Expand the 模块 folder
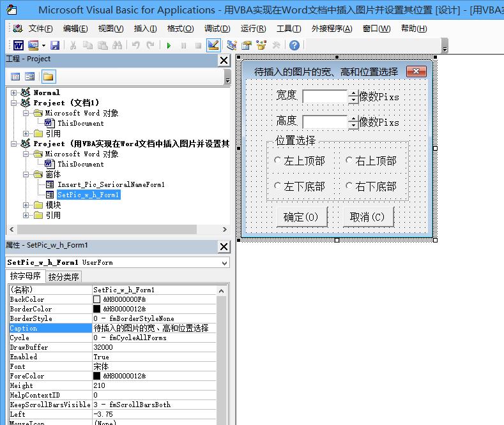Screen dimensions: 504x425 coord(26,205)
